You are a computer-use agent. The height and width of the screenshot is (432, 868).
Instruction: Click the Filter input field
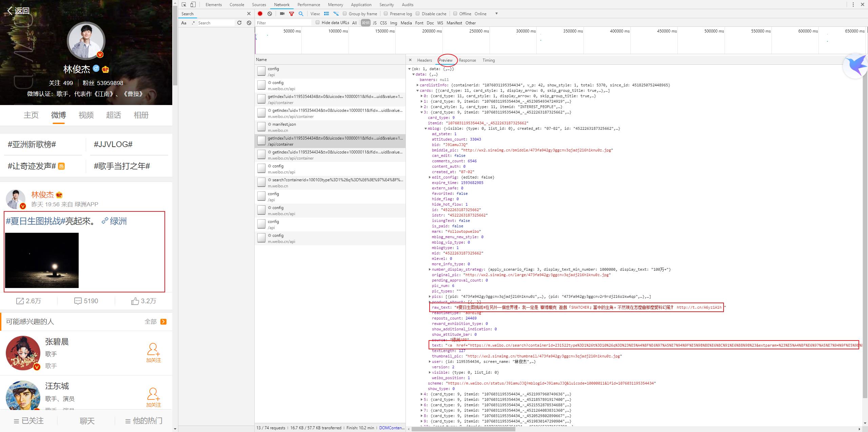point(283,23)
